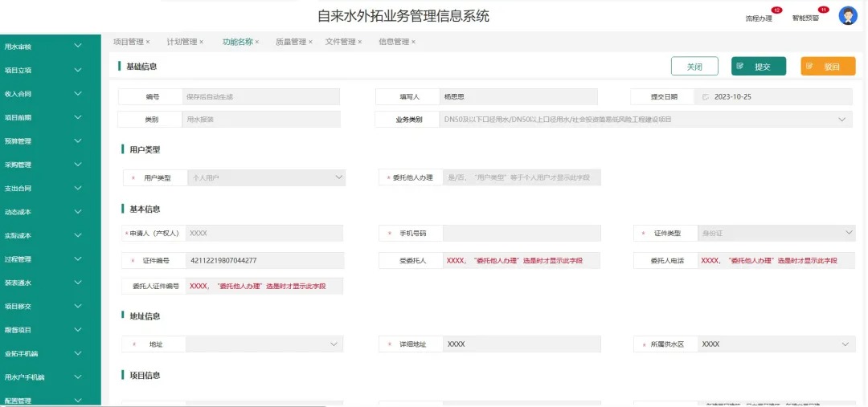Click the 填写人 field showing 杨思思

point(518,97)
